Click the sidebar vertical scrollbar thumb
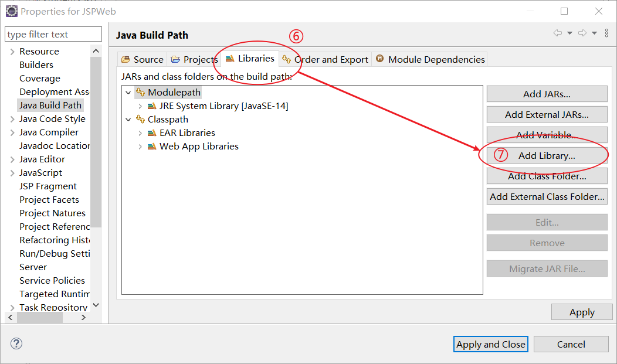617x364 pixels. click(96, 141)
